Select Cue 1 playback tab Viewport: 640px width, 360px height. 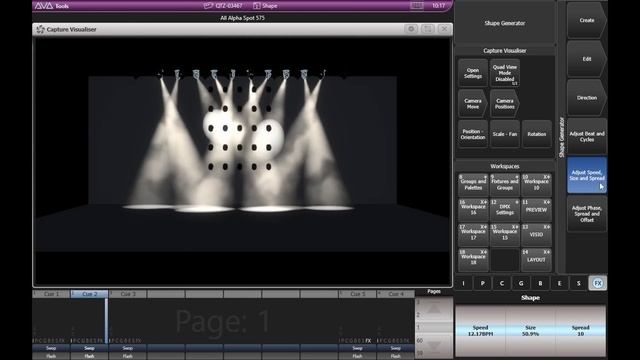pos(51,294)
